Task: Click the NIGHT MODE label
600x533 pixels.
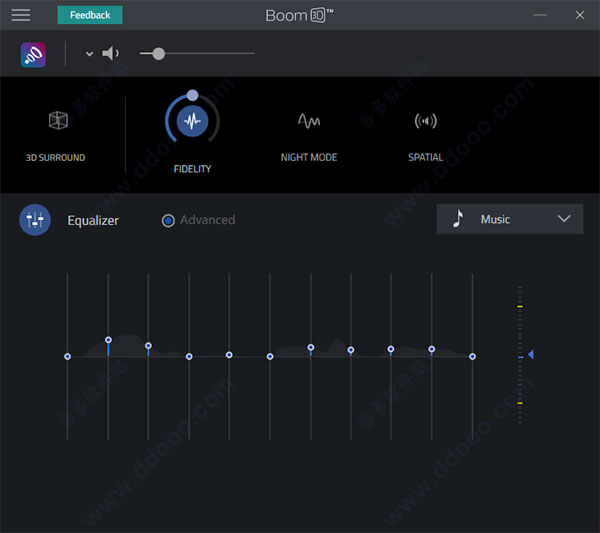Action: point(309,157)
